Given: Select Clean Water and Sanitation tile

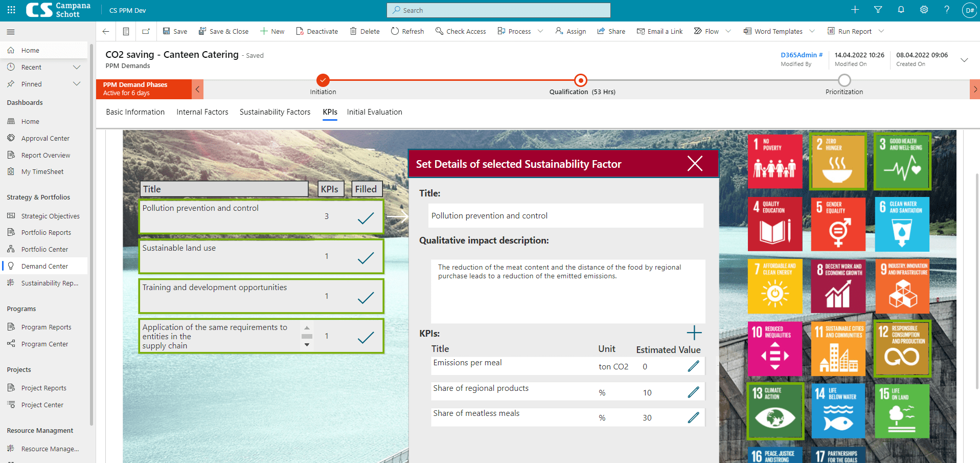Looking at the screenshot, I should (902, 224).
